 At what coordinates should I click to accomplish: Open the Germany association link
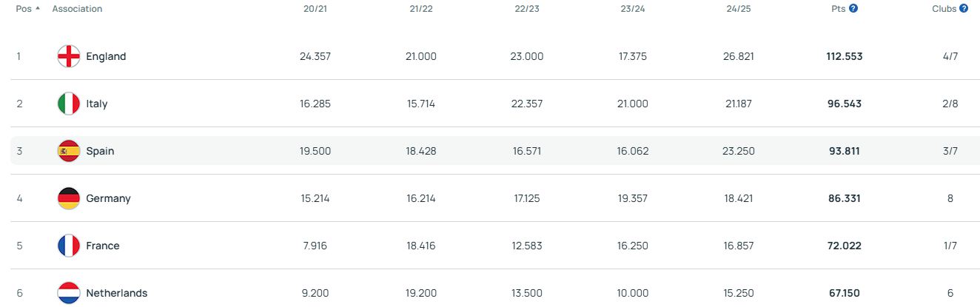coord(108,198)
